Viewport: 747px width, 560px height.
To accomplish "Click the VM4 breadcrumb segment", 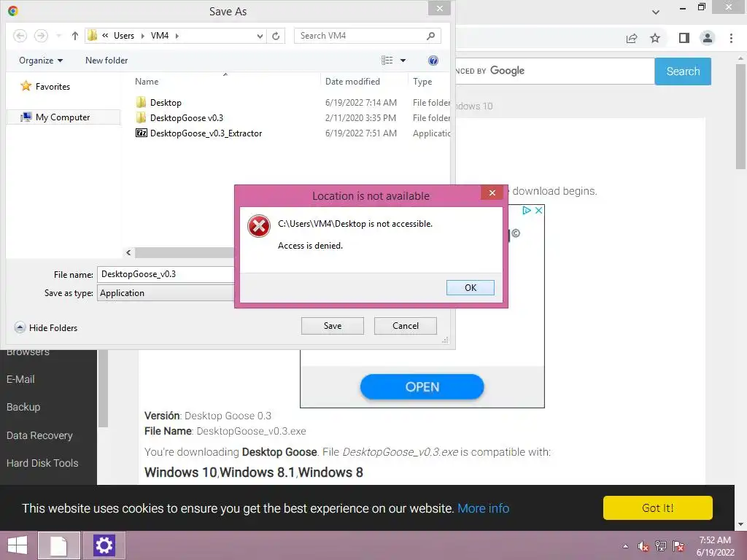I will tap(160, 36).
